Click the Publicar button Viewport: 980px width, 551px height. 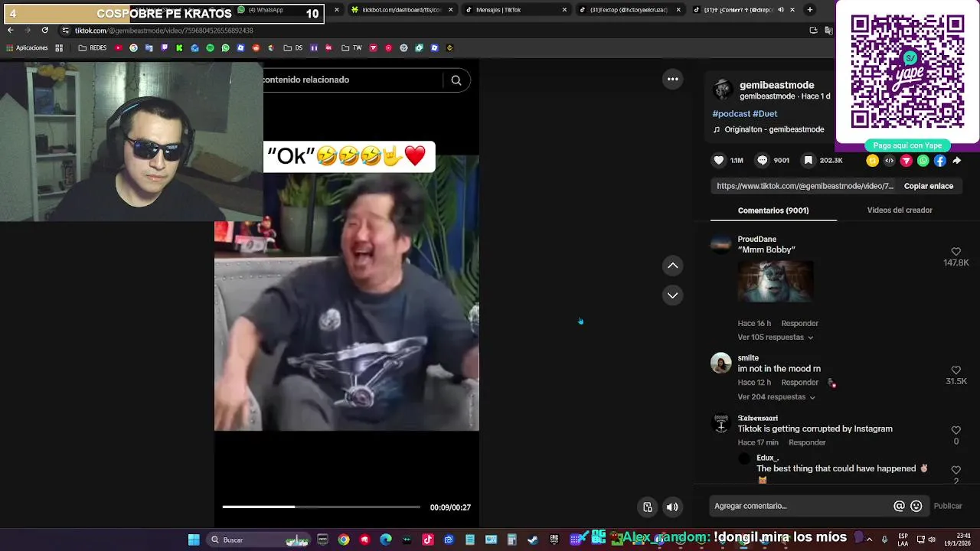(948, 506)
